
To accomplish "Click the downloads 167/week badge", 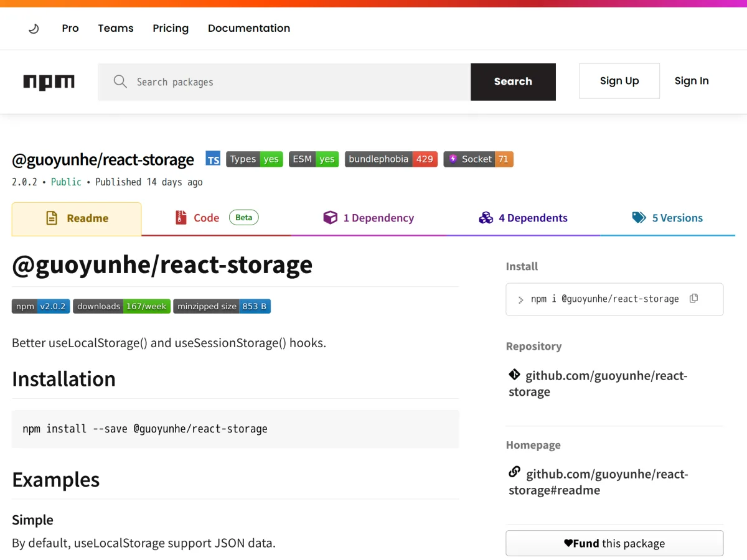I will pyautogui.click(x=121, y=306).
